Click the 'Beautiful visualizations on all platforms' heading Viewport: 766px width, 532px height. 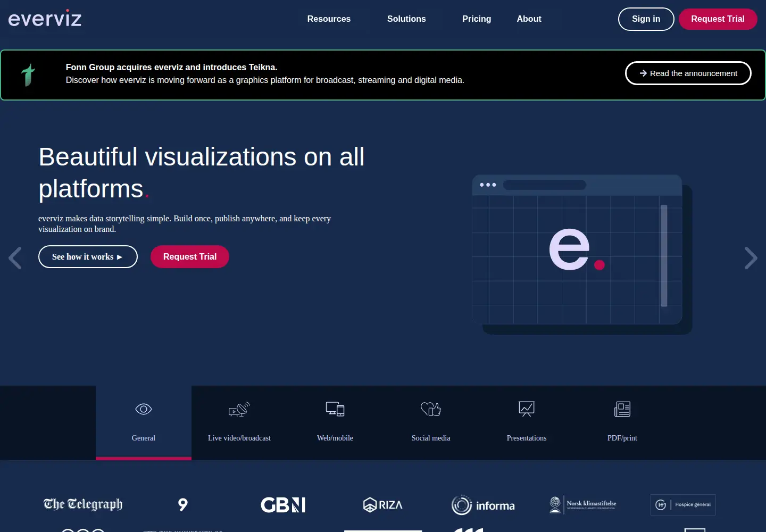(202, 173)
